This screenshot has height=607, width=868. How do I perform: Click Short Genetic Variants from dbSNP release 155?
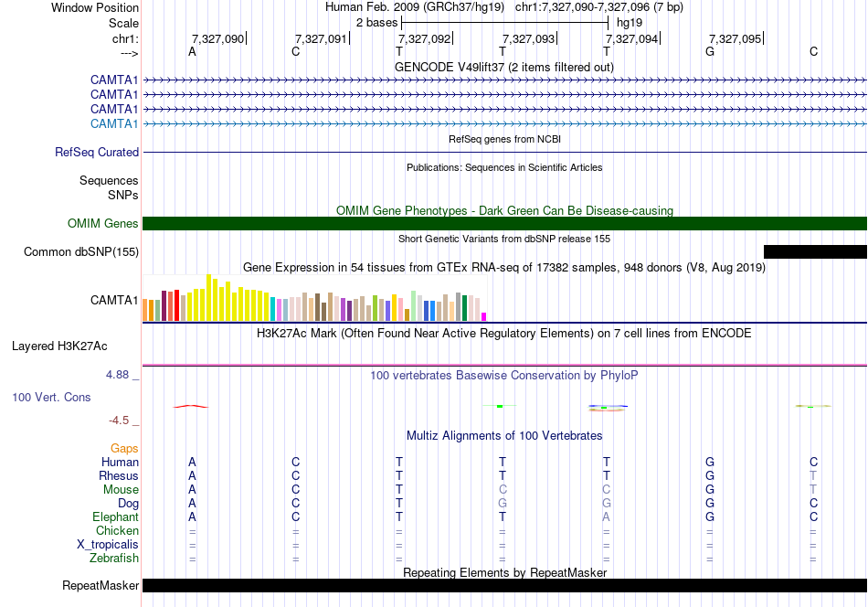click(504, 239)
